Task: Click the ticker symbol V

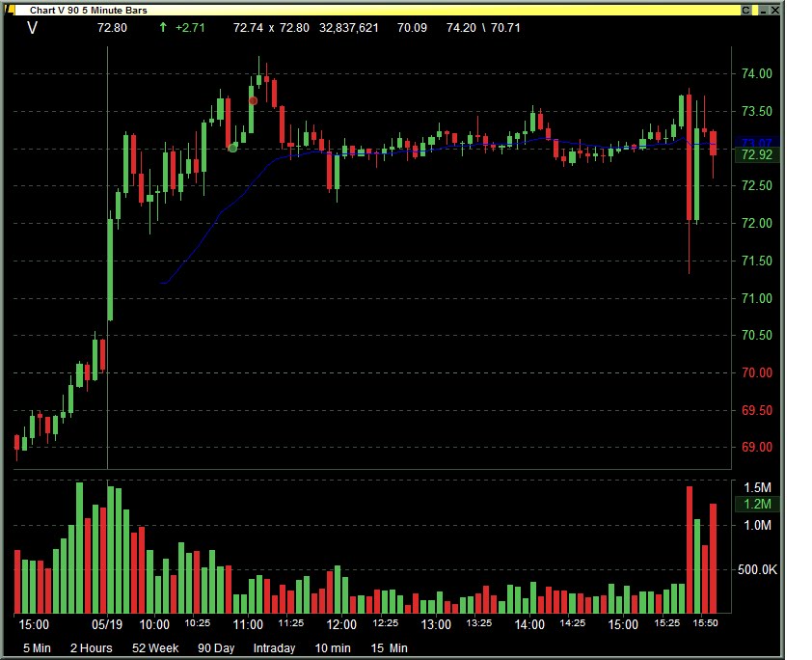Action: pyautogui.click(x=32, y=28)
